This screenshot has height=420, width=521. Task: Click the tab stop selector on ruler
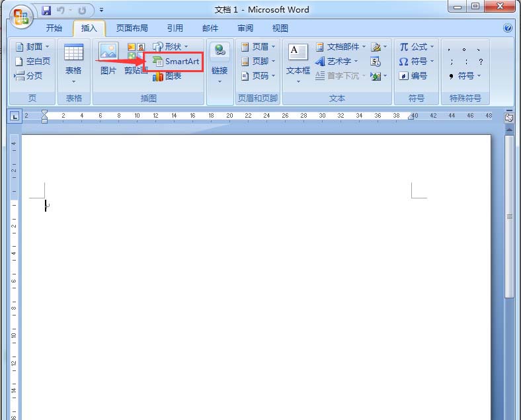[15, 116]
